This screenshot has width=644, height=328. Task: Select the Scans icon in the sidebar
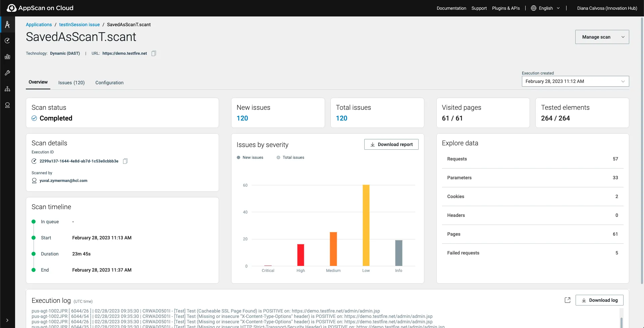pyautogui.click(x=7, y=40)
